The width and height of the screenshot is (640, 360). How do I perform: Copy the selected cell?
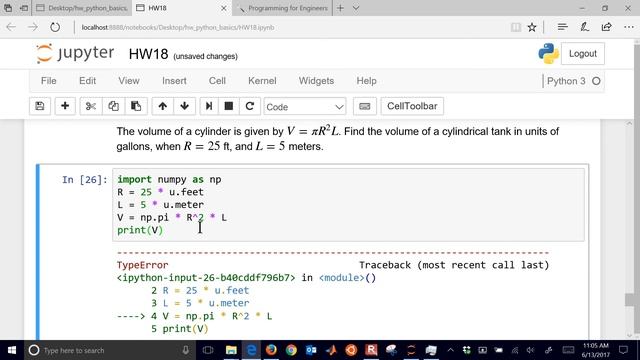click(x=113, y=106)
